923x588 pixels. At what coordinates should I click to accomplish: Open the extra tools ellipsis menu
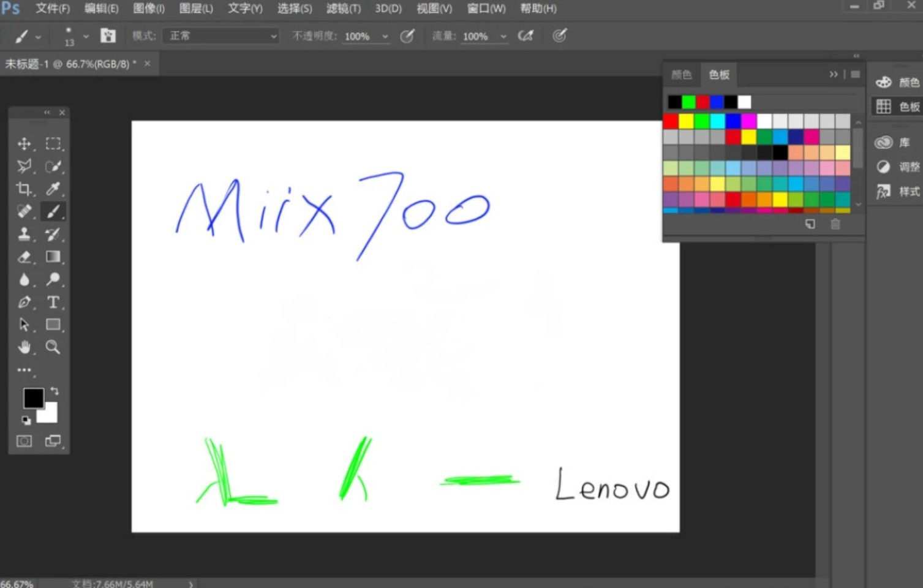(x=24, y=370)
